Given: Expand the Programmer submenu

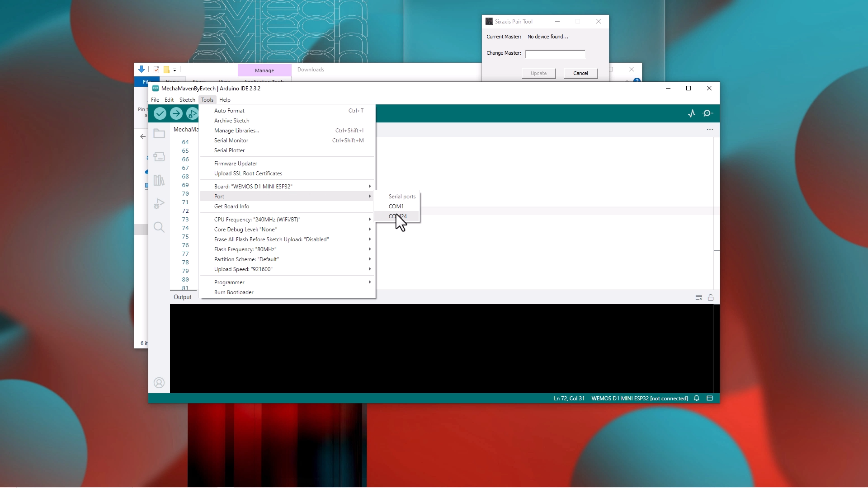Looking at the screenshot, I should pos(288,282).
